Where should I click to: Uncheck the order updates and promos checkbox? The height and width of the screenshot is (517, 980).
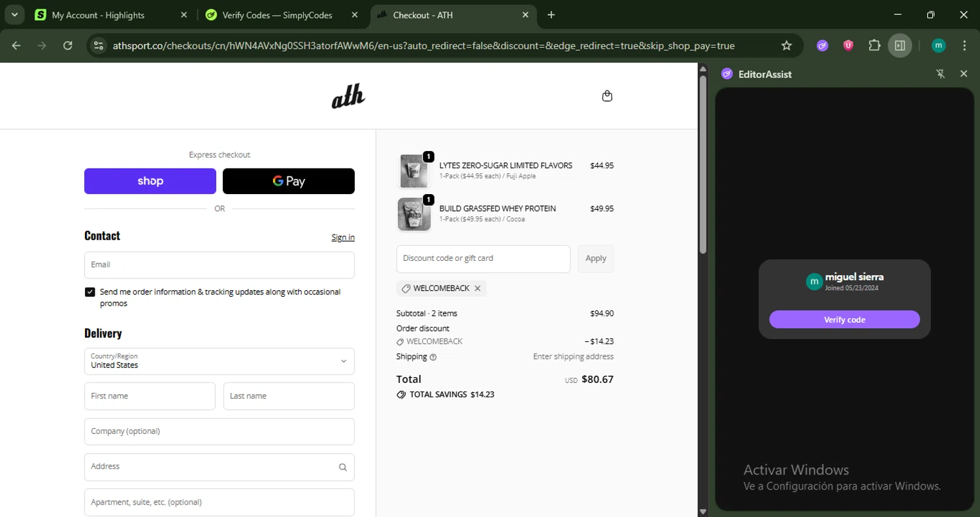click(90, 292)
